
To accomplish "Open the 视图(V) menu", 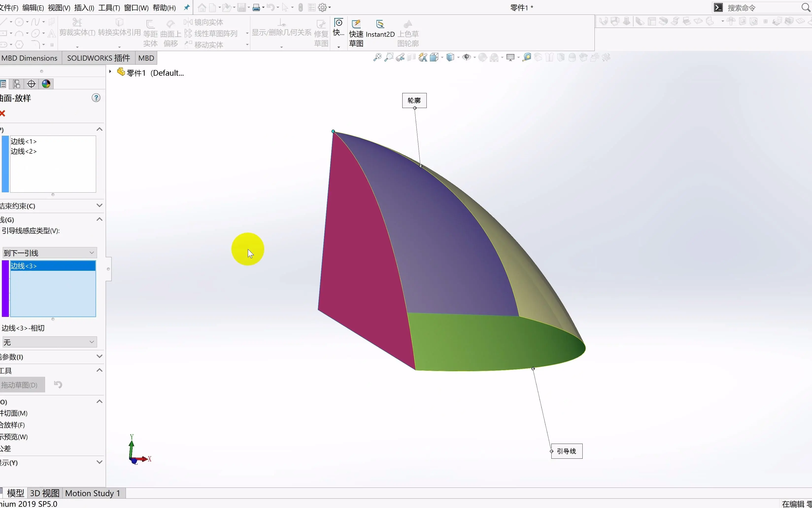I will pyautogui.click(x=59, y=8).
